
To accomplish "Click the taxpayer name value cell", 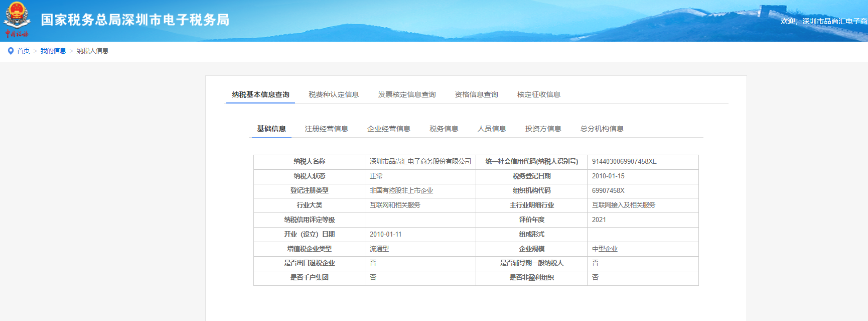I will (420, 161).
